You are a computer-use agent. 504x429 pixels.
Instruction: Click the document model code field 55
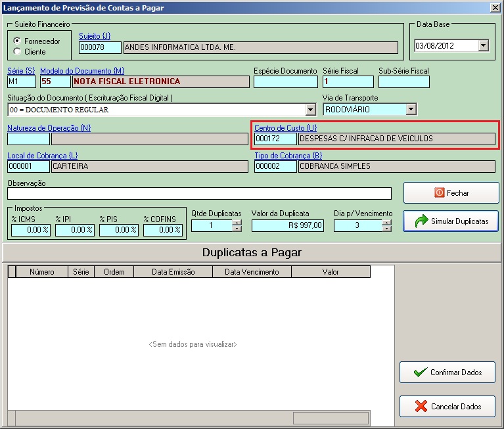tap(55, 81)
